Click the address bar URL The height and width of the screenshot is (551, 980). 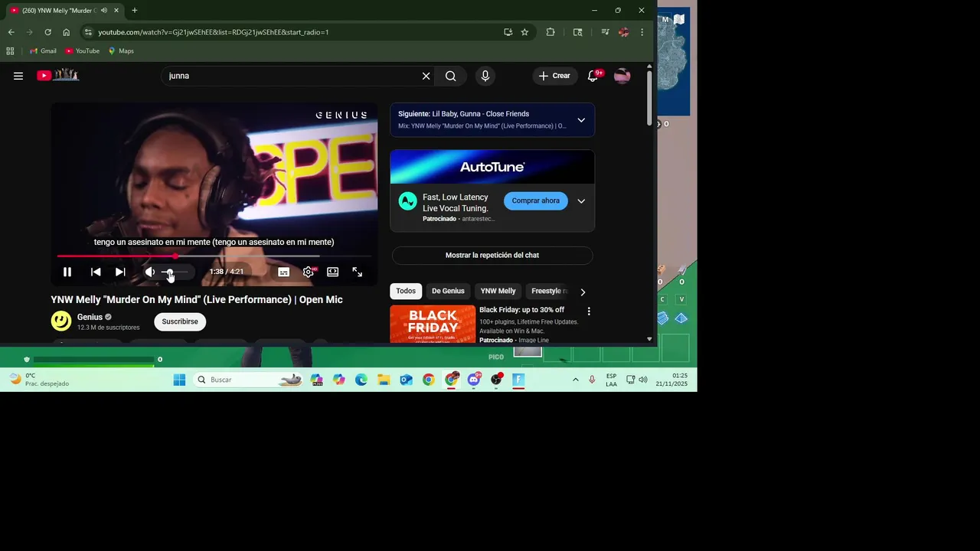[214, 32]
